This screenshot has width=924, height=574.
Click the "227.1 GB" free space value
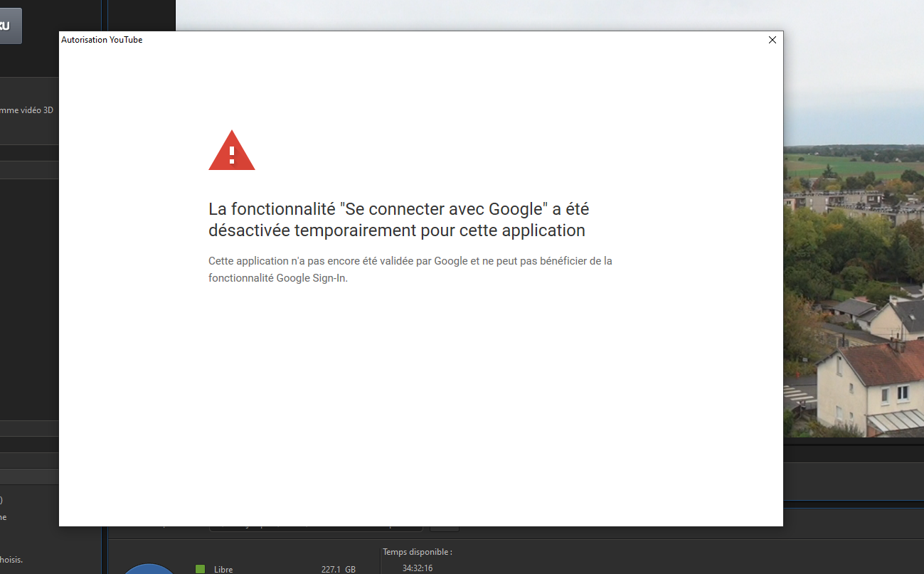pos(339,569)
